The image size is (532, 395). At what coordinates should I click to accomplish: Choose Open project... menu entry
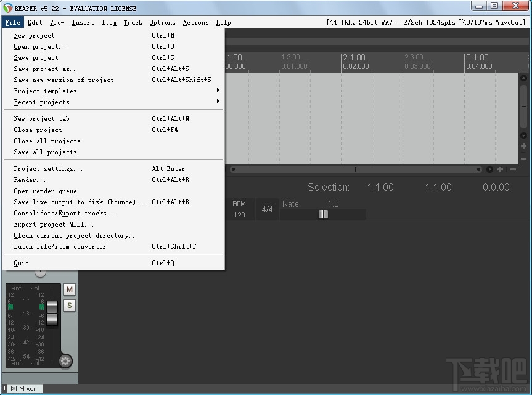[x=113, y=46]
